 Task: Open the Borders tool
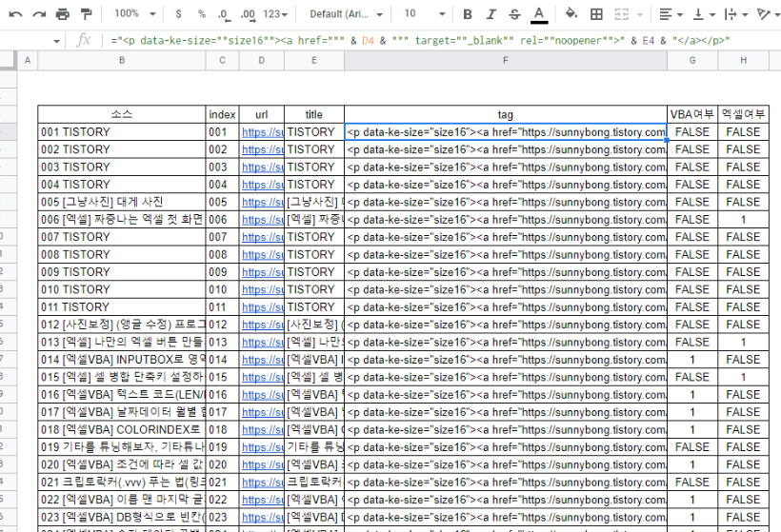(596, 14)
